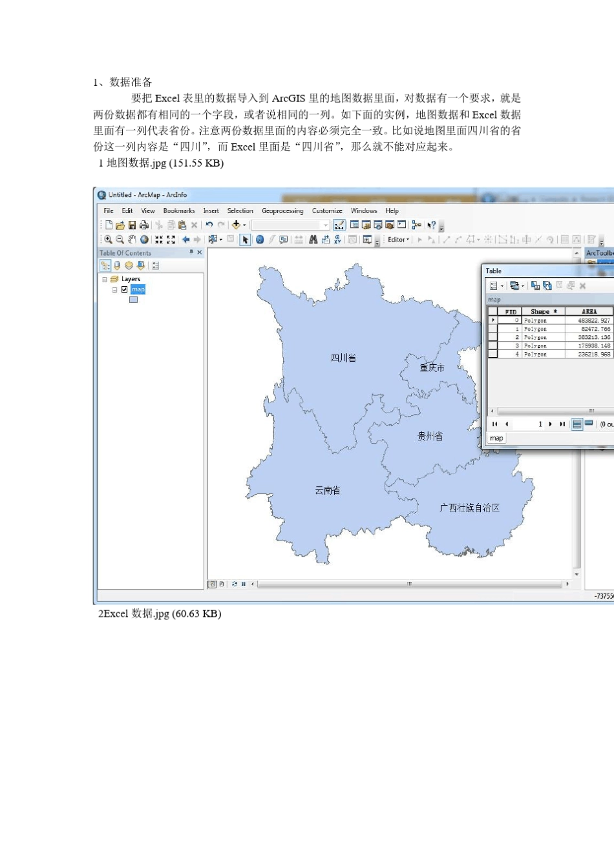Viewport: 614px width, 868px height.
Task: List By Visibility in contents
Action: coord(129,265)
